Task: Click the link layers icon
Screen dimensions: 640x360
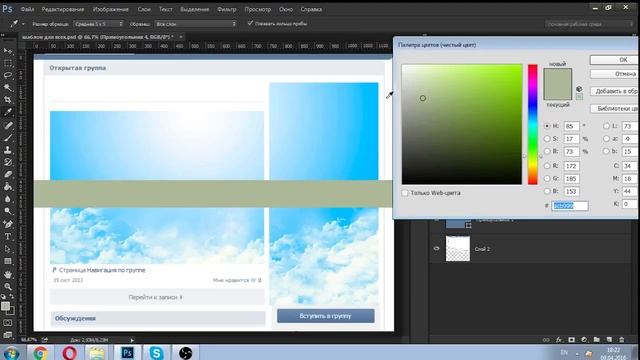Action: coord(546,340)
